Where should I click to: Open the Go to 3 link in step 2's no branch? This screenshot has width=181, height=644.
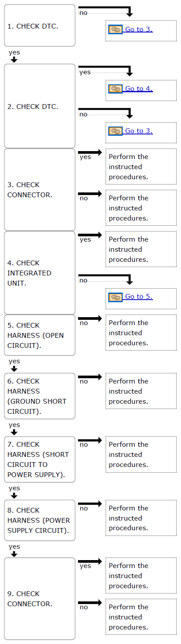click(139, 131)
